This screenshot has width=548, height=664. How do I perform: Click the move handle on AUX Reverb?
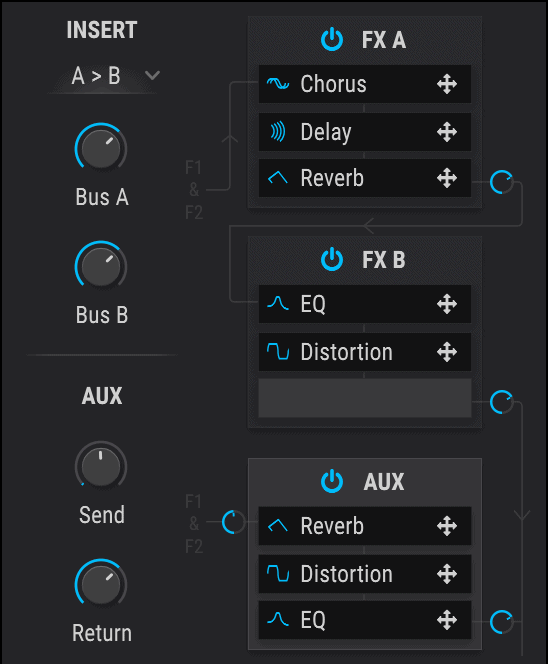[447, 526]
